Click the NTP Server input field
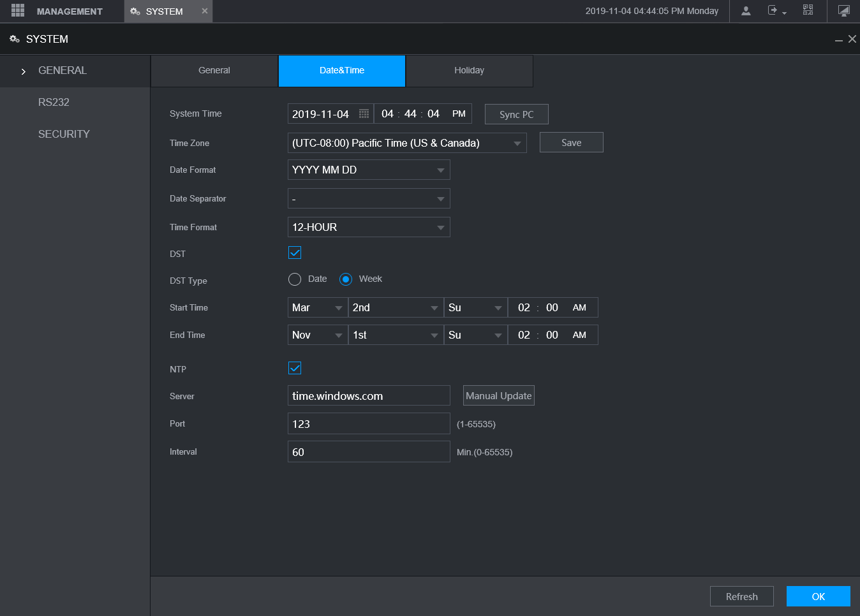Screen dimensions: 860x616 pyautogui.click(x=369, y=396)
